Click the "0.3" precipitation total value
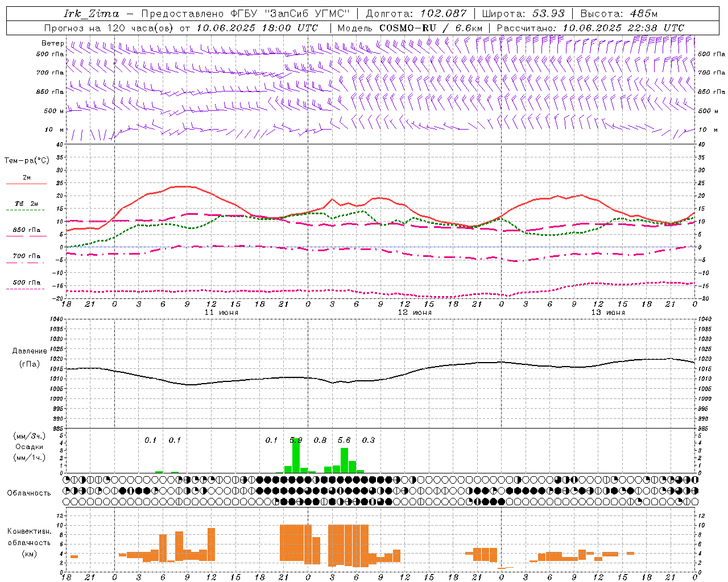This screenshot has height=582, width=728. tap(369, 440)
